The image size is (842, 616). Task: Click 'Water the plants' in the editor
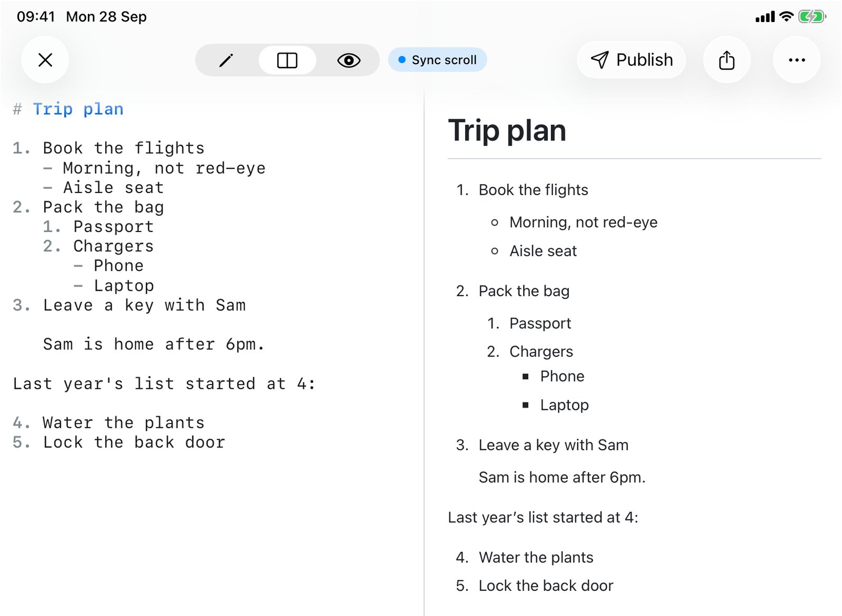pyautogui.click(x=124, y=422)
